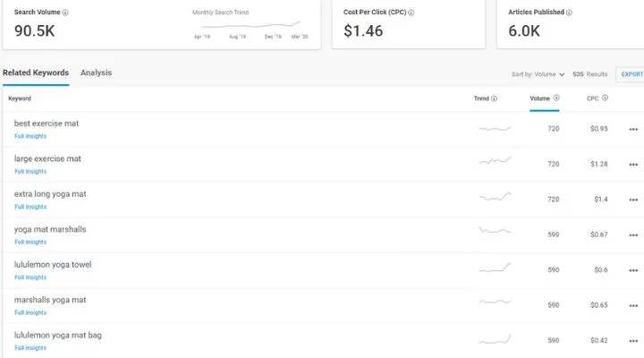Click the $1.4 CPC value

[x=601, y=200]
